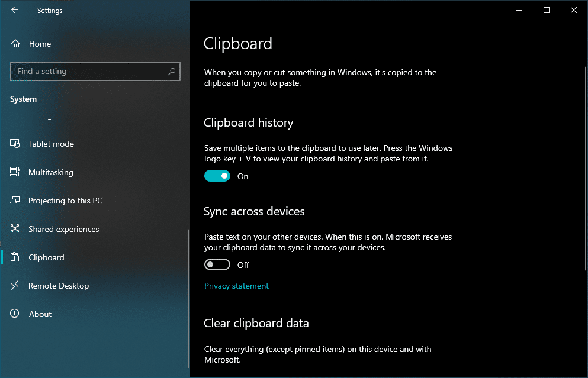Select the Shared experiences icon
The image size is (588, 378).
coord(14,228)
